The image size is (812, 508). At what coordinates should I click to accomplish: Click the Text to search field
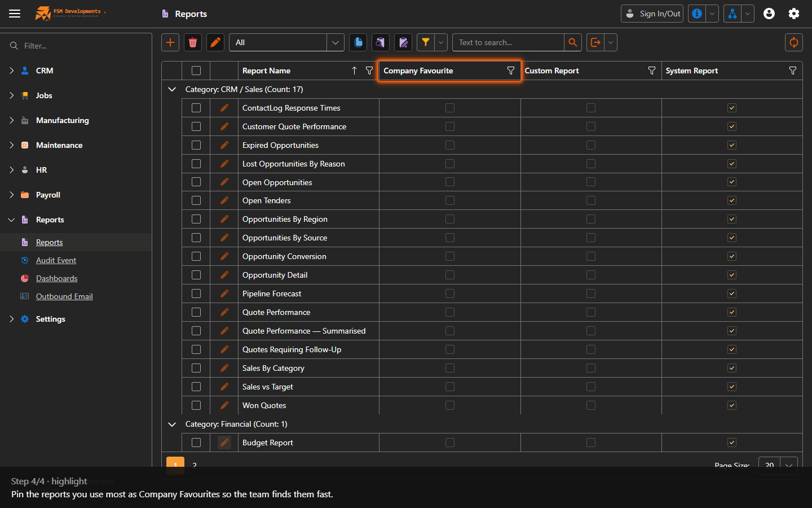coord(508,42)
